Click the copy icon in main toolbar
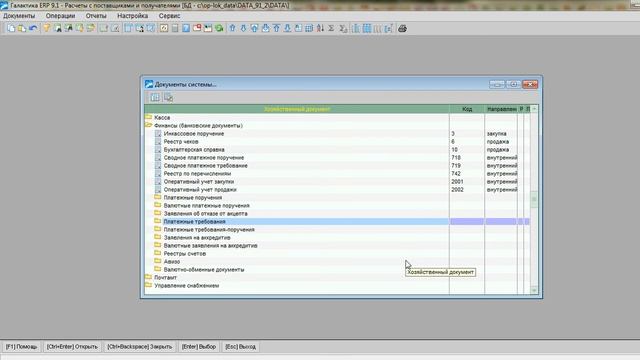Viewport: 640px width, 360px height. [11, 28]
